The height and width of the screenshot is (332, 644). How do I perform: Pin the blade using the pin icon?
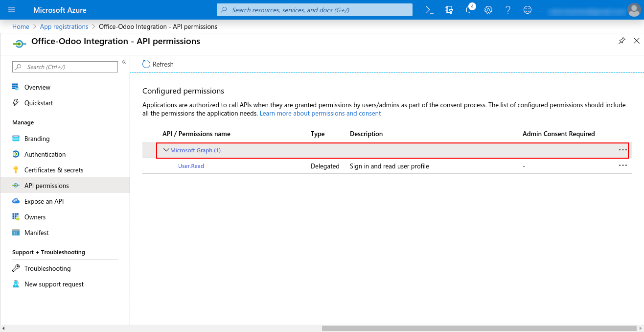[x=621, y=41]
